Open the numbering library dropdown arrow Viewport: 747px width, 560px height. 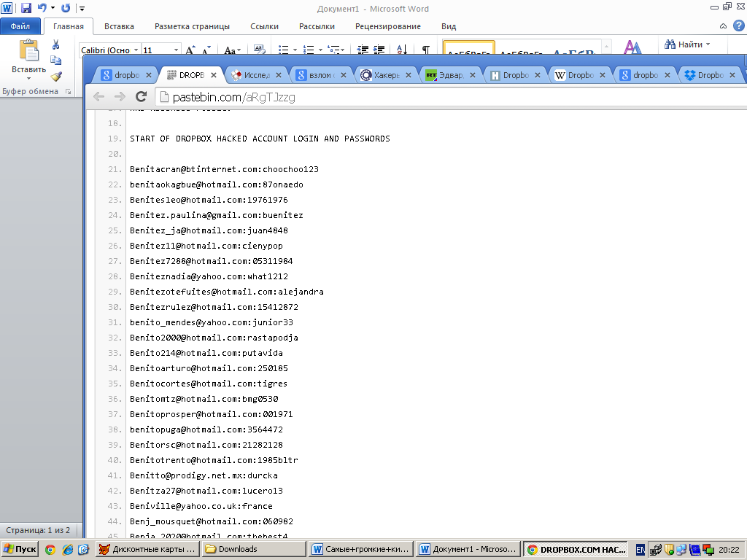click(320, 50)
